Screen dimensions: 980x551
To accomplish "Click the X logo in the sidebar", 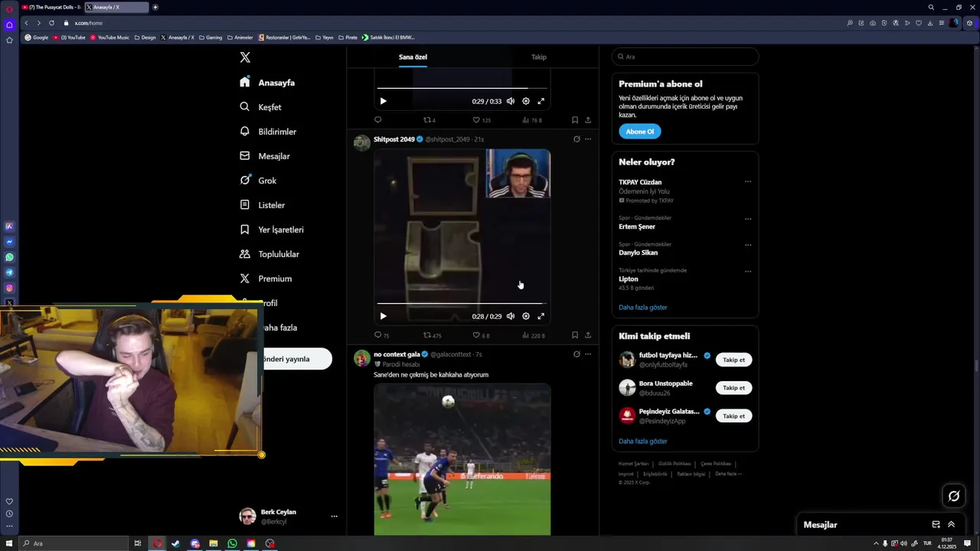I will [x=245, y=57].
